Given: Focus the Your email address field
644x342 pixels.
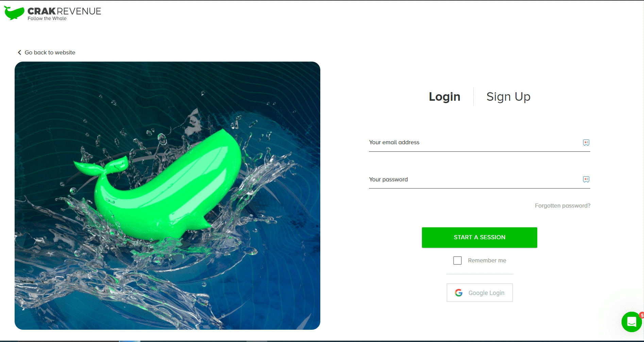Looking at the screenshot, I should [473, 143].
